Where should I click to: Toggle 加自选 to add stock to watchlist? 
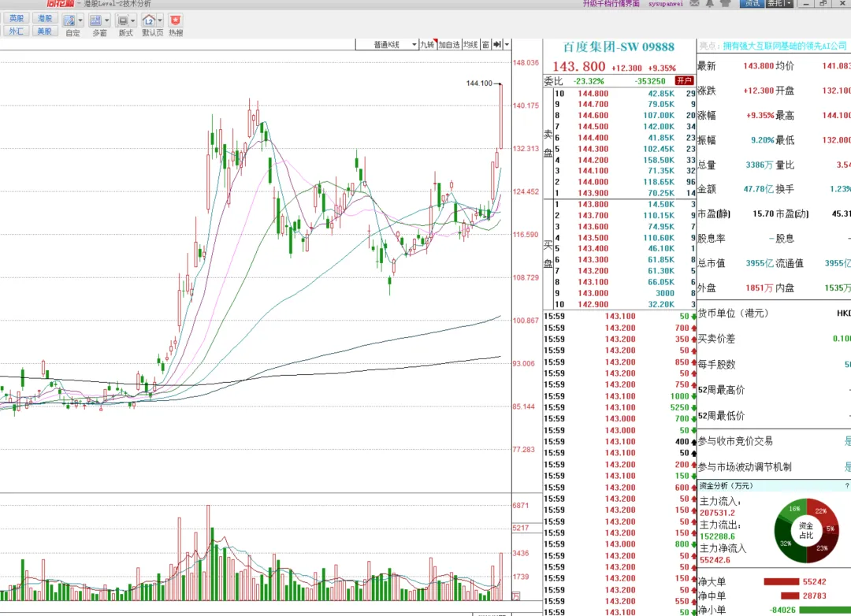[449, 45]
